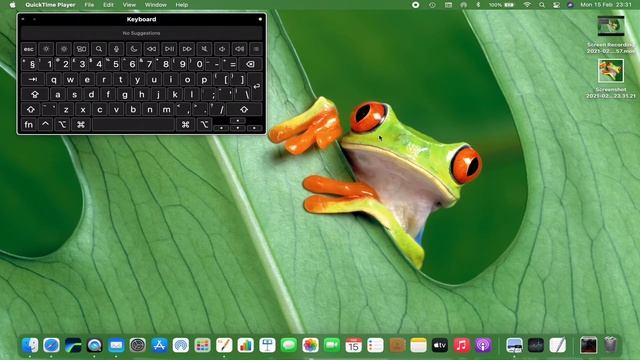Screen dimensions: 640x360
Task: Open Numbers from the Dock
Action: tap(245, 345)
